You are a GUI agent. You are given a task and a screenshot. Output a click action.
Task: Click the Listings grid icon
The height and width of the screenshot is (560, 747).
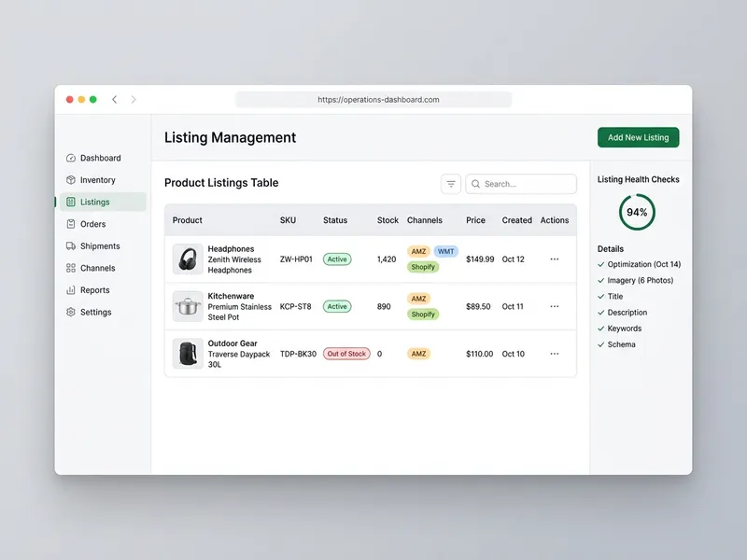pos(71,202)
